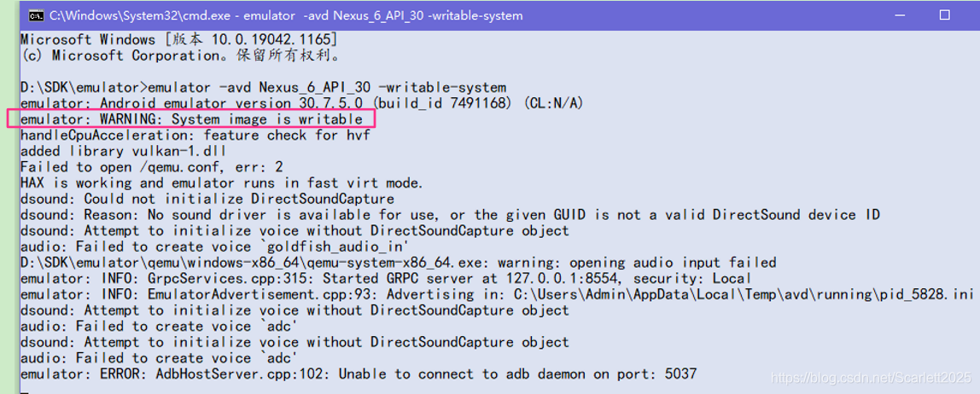Select the Microsoft Corporation copyright line
This screenshot has height=394, width=980.
181,55
